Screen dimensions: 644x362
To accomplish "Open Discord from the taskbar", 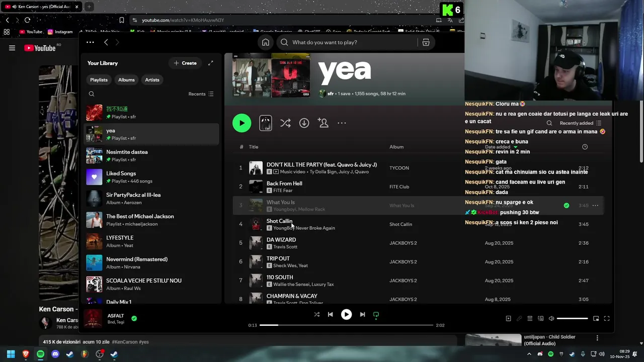I will coord(55,354).
